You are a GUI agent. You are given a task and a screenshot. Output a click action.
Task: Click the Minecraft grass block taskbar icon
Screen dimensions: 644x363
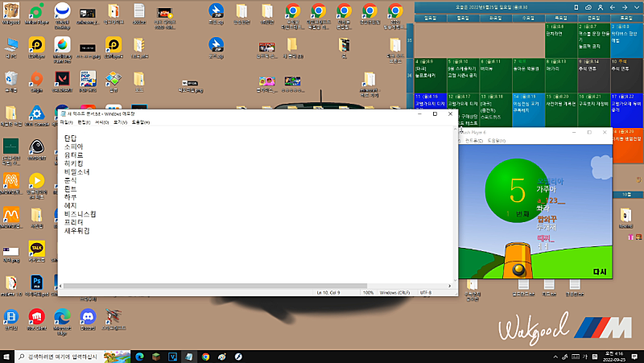click(156, 357)
